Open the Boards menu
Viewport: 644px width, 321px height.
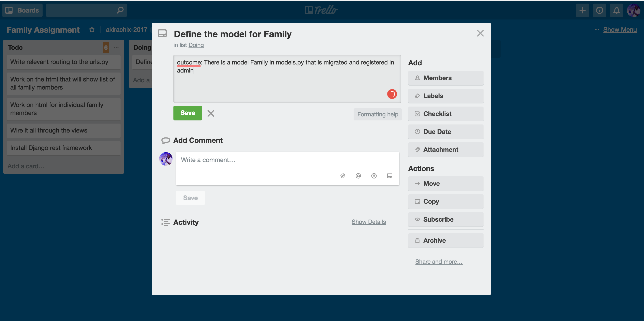click(x=22, y=10)
